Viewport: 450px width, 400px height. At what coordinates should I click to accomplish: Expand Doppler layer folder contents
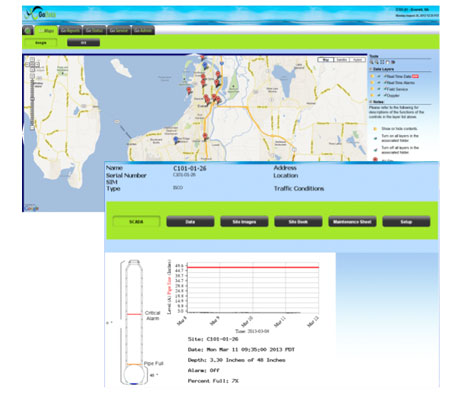coord(372,95)
